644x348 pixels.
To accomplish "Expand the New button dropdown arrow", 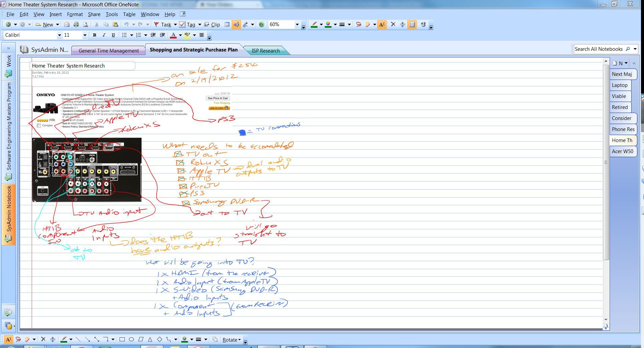I will (x=57, y=24).
